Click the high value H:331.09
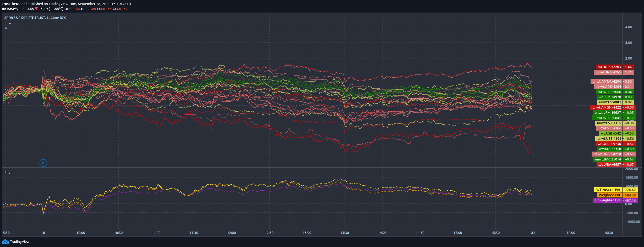The height and width of the screenshot is (247, 644). (x=89, y=9)
